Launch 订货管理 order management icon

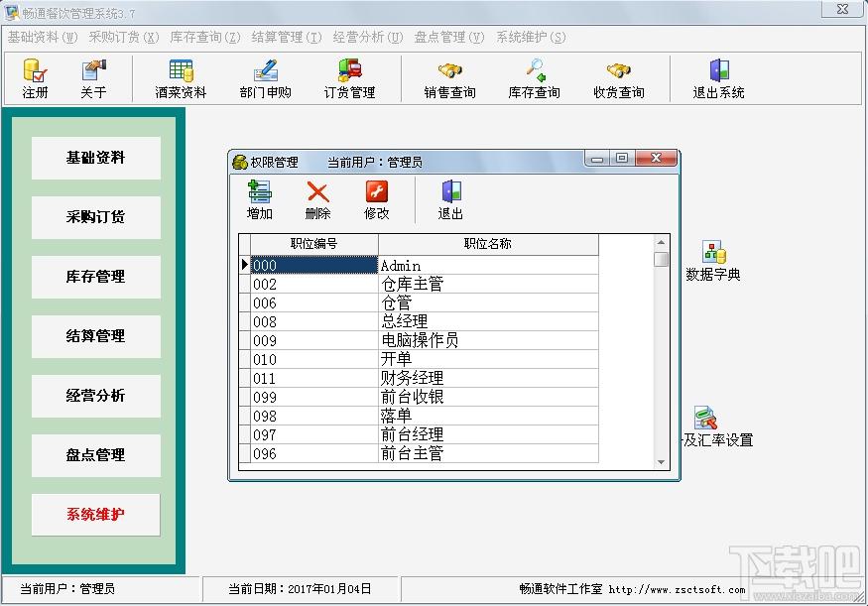coord(350,71)
